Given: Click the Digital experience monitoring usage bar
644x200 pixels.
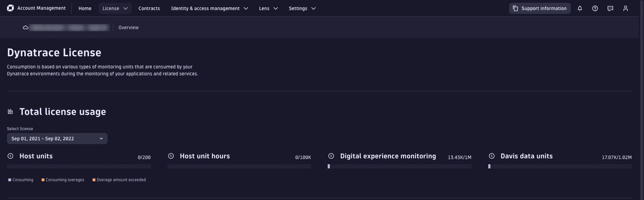Looking at the screenshot, I should tap(400, 166).
